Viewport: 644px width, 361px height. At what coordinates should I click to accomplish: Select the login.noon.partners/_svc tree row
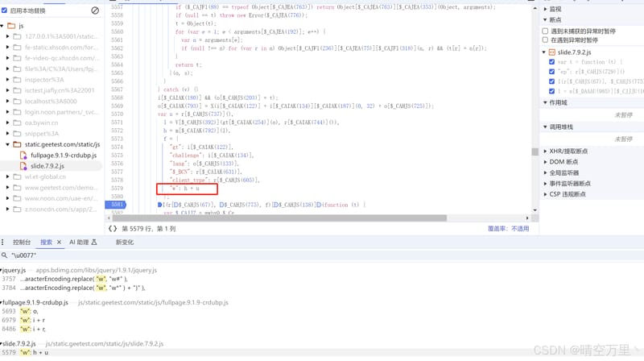click(x=52, y=112)
